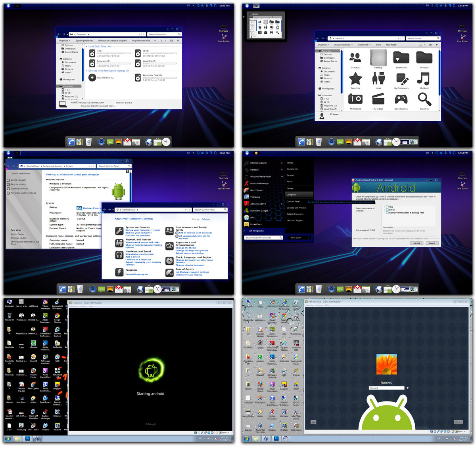Expand All Programs in the Start menu
Viewport: 476px width, 449px height.
coord(256,231)
